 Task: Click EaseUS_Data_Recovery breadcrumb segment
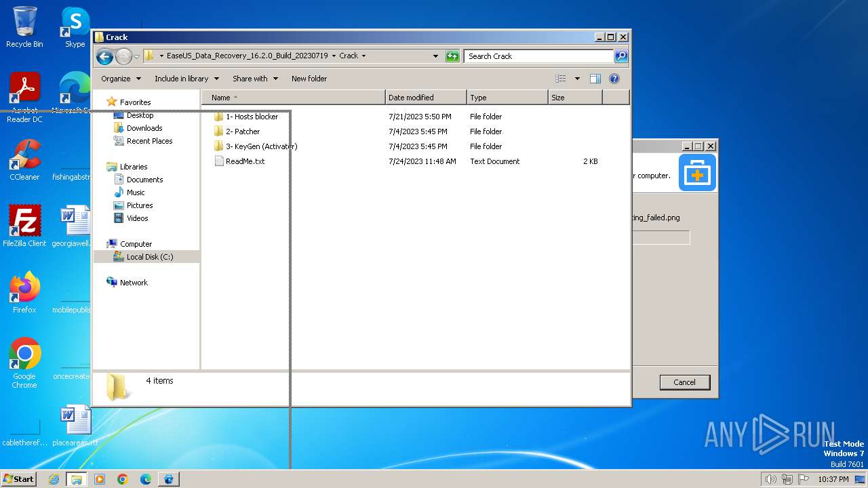tap(248, 56)
